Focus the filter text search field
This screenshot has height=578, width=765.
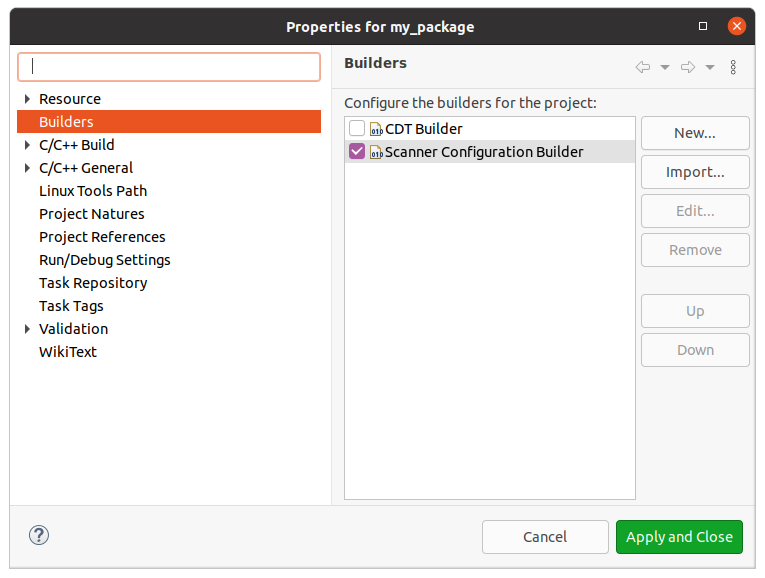click(169, 67)
